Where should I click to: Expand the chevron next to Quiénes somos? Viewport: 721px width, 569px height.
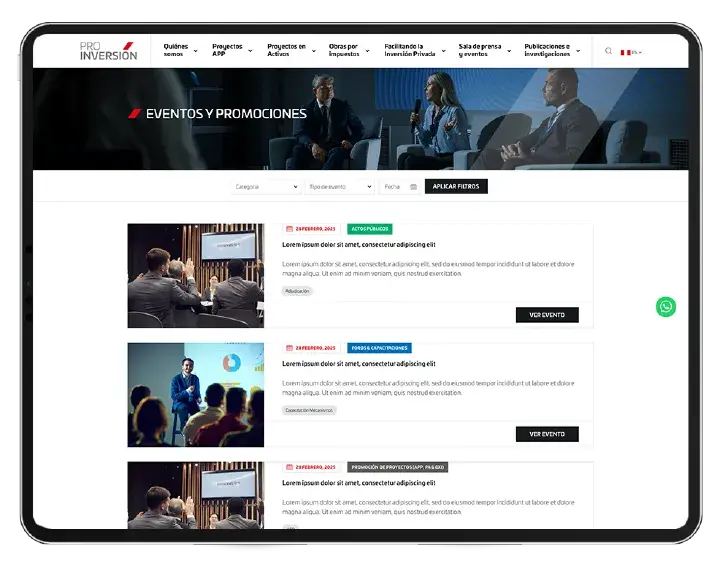[195, 51]
